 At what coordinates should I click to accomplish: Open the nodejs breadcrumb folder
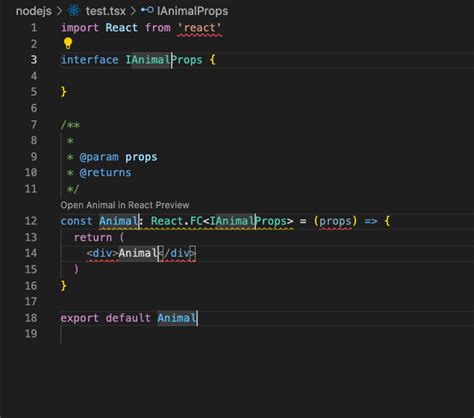(x=34, y=11)
